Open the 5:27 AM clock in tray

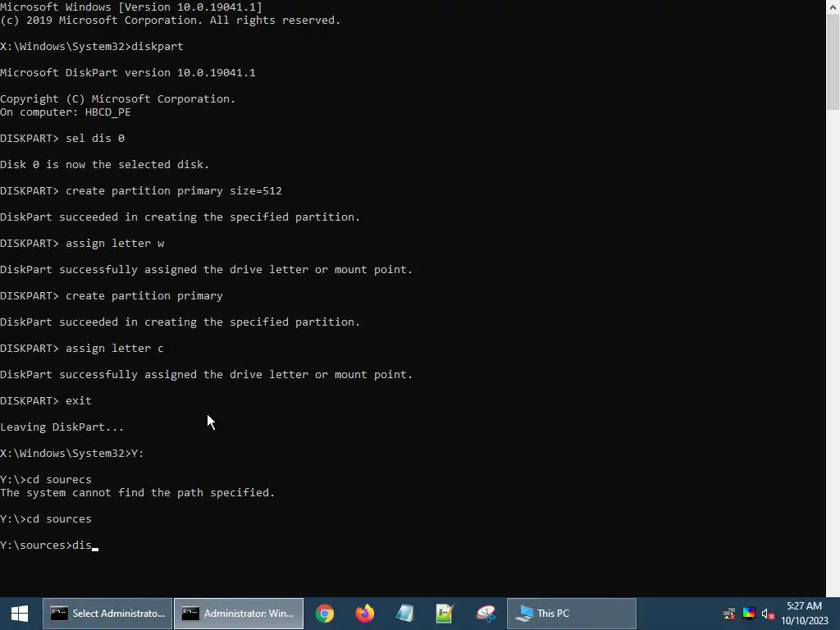[x=805, y=614]
